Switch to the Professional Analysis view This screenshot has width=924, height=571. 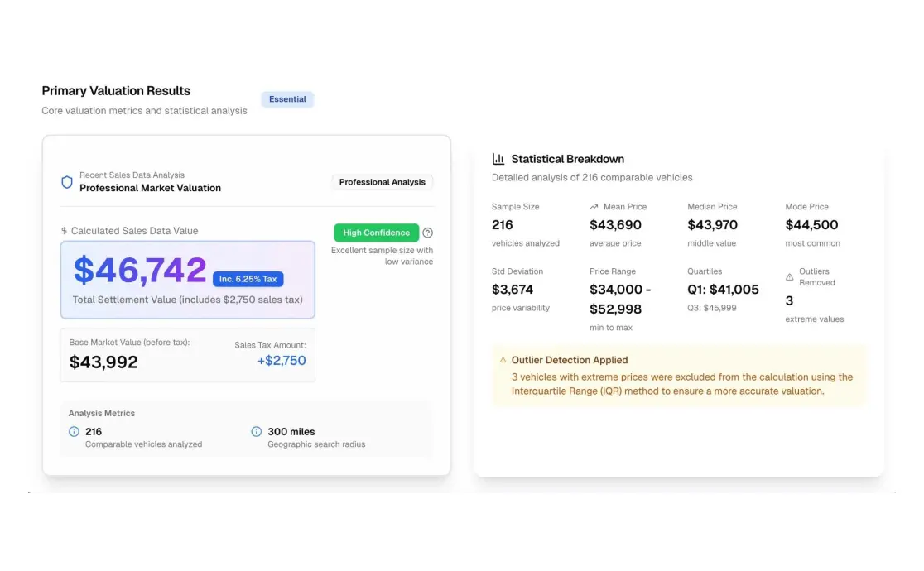[x=382, y=182]
